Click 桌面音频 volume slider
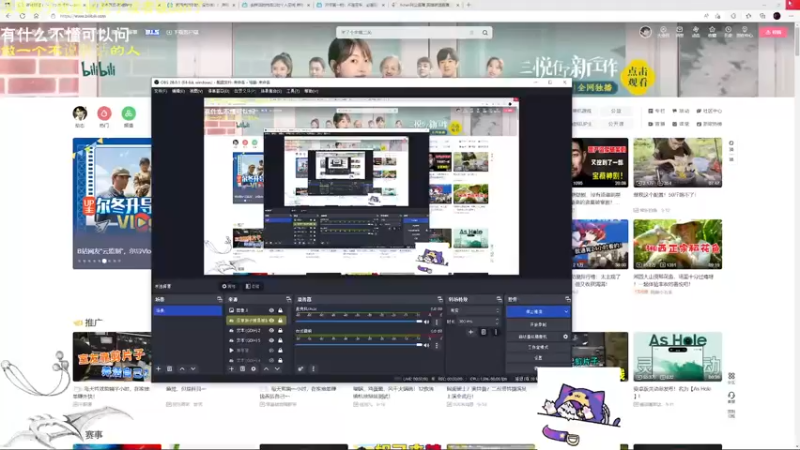Screen dimensions: 800x450 click(x=359, y=345)
